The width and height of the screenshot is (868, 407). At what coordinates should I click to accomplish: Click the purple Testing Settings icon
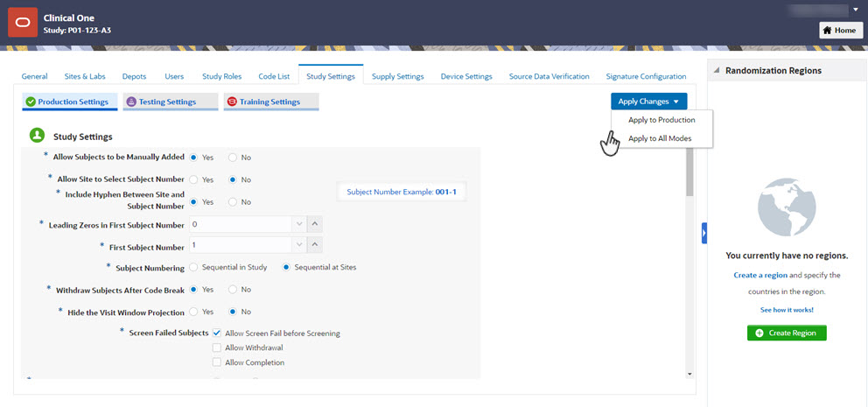(131, 102)
